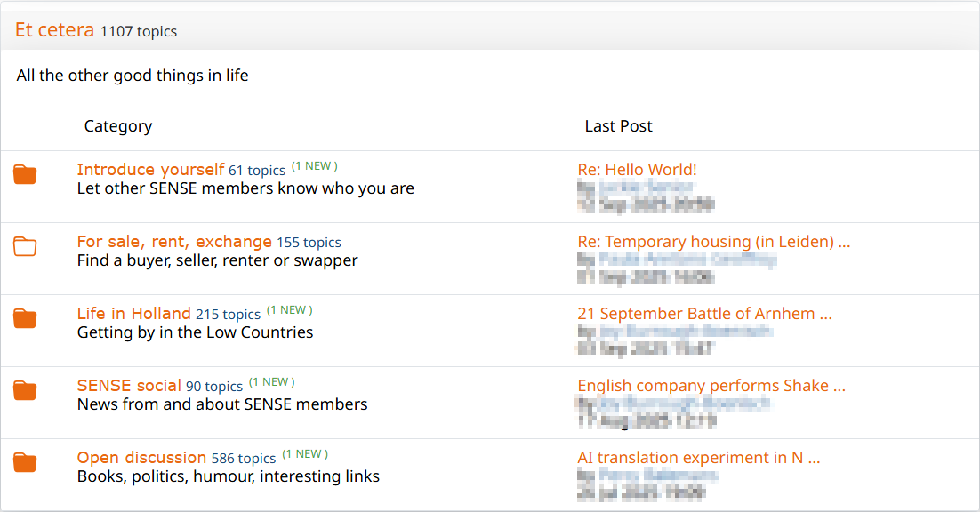Open the Life in Holland category
Screen dimensions: 980x512
pyautogui.click(x=133, y=314)
